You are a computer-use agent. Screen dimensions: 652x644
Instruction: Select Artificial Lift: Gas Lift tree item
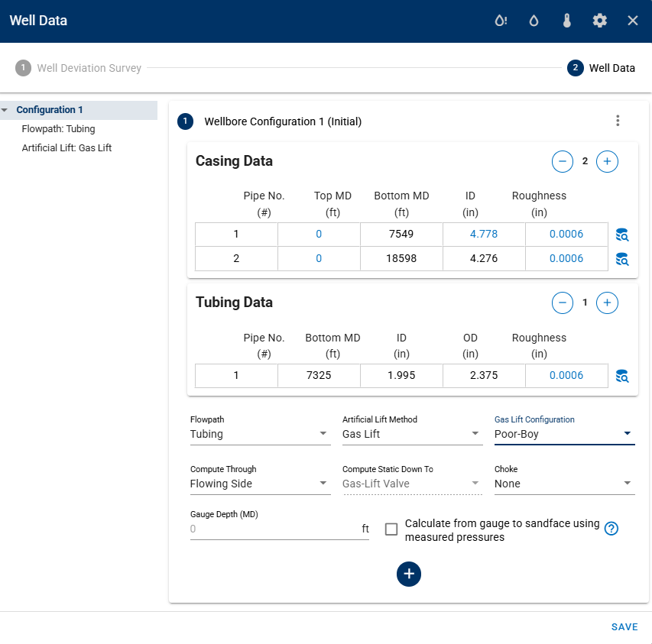(66, 148)
